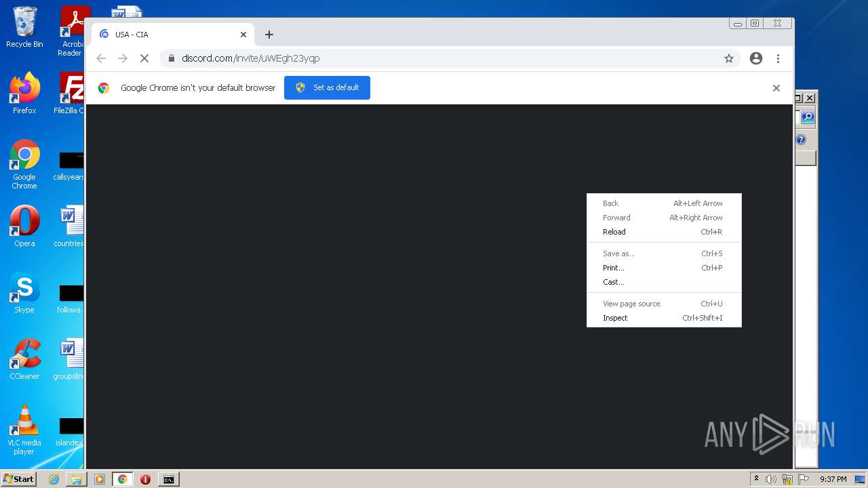Choose Forward from the context menu

tap(664, 218)
